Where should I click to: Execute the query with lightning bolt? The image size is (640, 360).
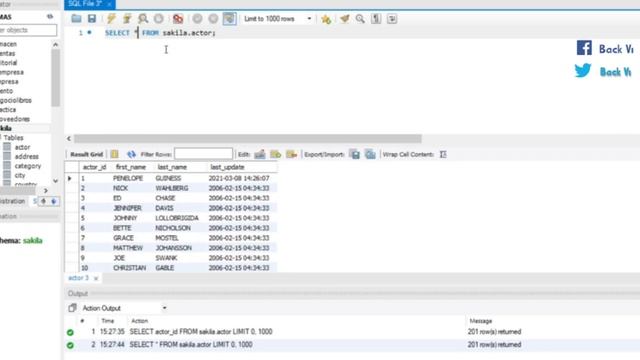click(x=111, y=18)
